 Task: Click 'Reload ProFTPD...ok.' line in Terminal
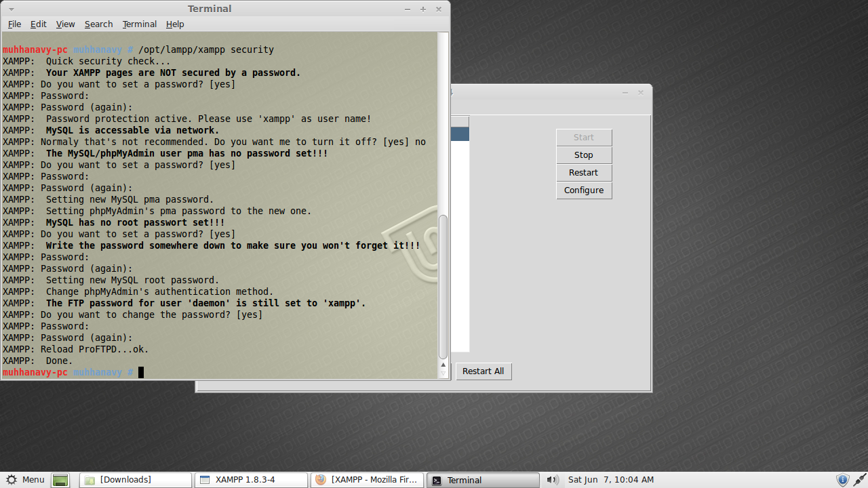75,349
